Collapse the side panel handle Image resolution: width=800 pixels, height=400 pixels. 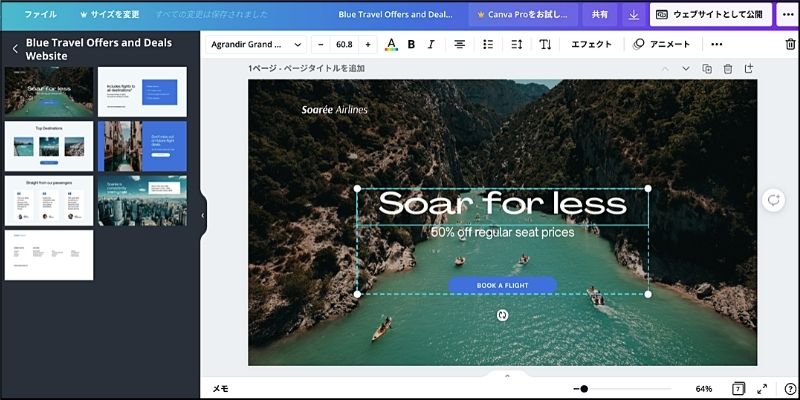[203, 215]
